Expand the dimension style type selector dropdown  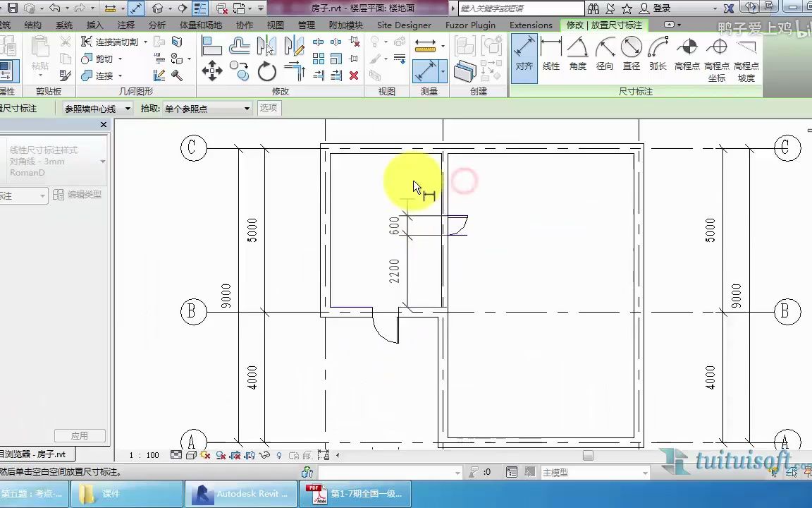coord(102,162)
